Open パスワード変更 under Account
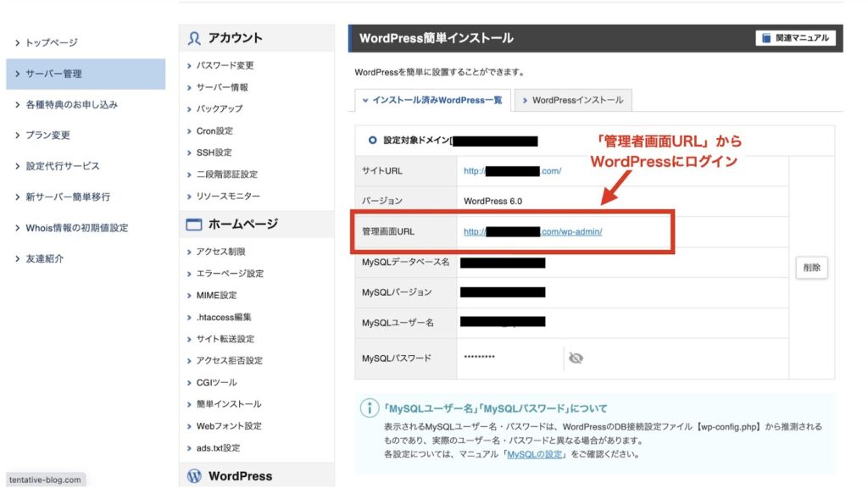Screen dimensions: 868x488 click(x=225, y=65)
